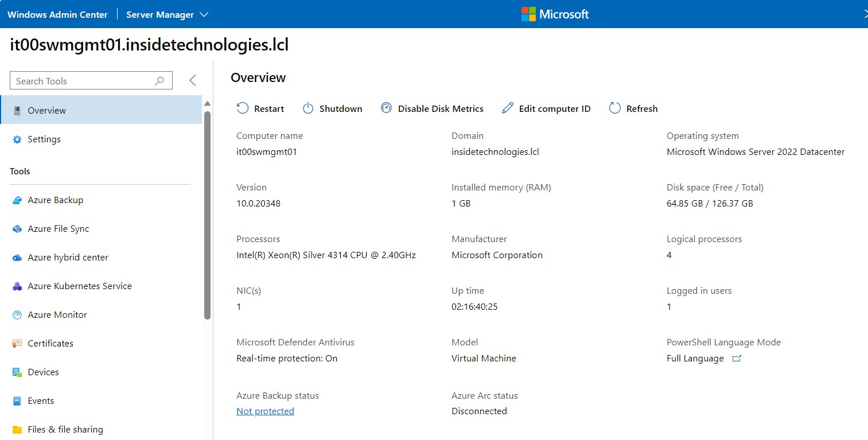This screenshot has height=440, width=868.
Task: Select the disk space value 64.85 GB / 126.37 GB
Action: (710, 204)
